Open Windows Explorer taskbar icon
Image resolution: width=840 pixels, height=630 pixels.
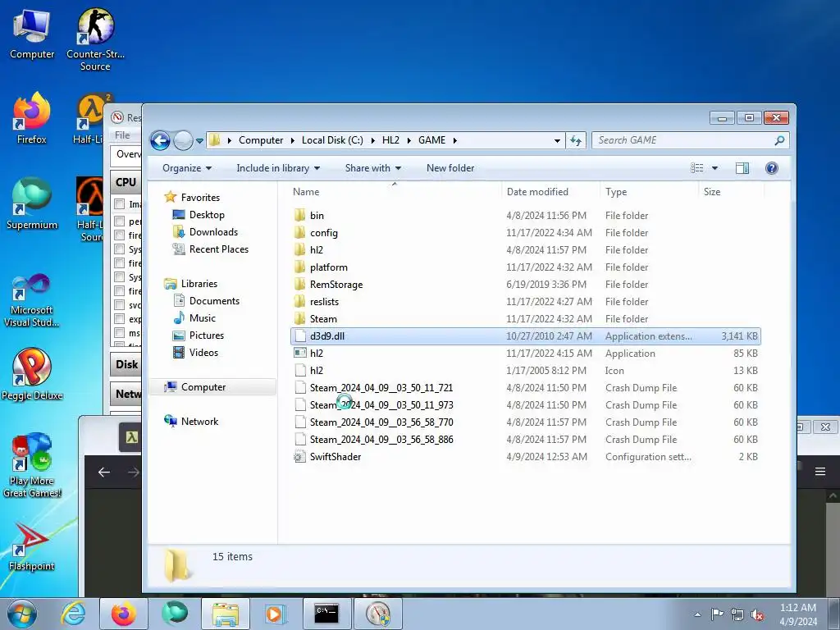pos(226,614)
